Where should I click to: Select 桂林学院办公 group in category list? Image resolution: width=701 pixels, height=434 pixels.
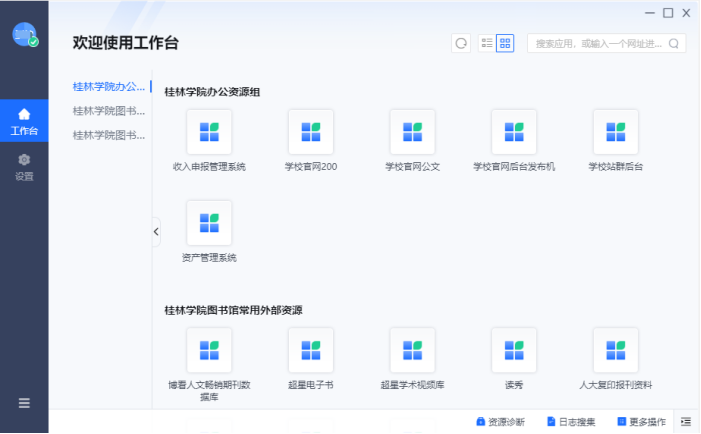point(109,87)
